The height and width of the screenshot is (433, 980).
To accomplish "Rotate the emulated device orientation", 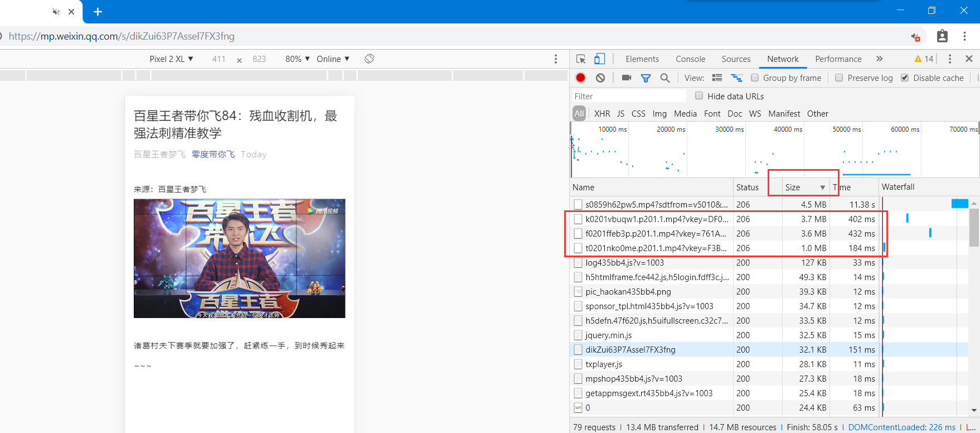I will point(369,59).
